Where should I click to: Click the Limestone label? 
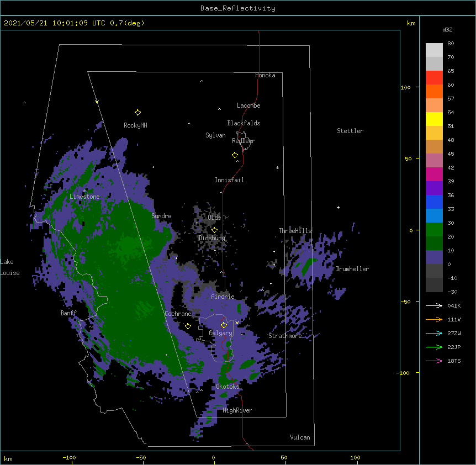84,197
